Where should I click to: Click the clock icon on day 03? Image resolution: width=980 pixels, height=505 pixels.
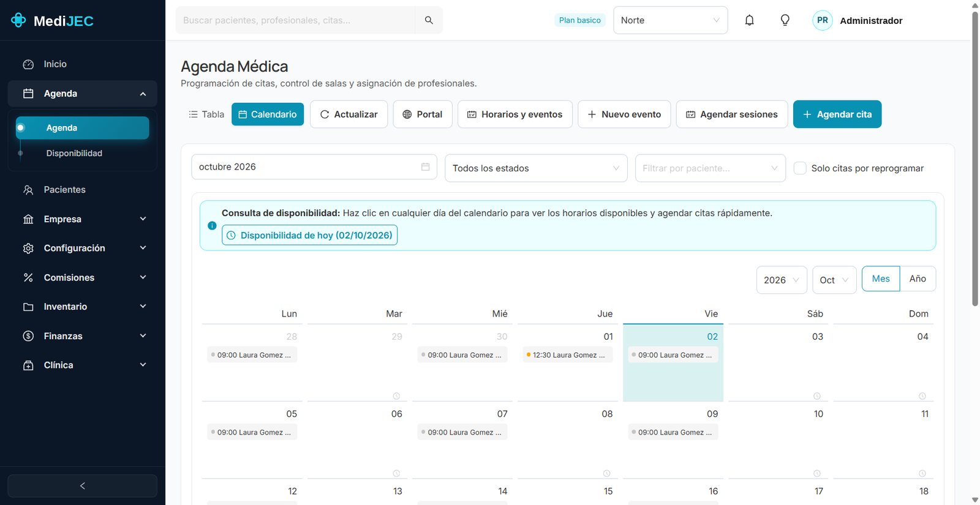(817, 396)
